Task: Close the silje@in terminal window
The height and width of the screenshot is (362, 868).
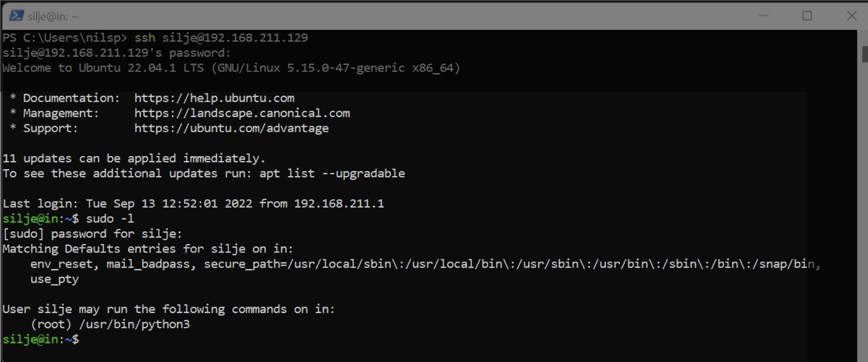Action: coord(852,16)
